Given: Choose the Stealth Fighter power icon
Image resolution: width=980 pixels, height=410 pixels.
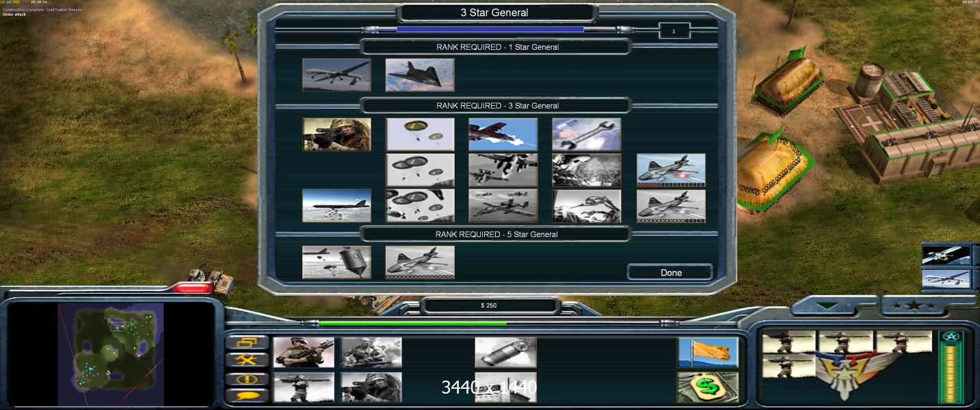Looking at the screenshot, I should [x=420, y=74].
